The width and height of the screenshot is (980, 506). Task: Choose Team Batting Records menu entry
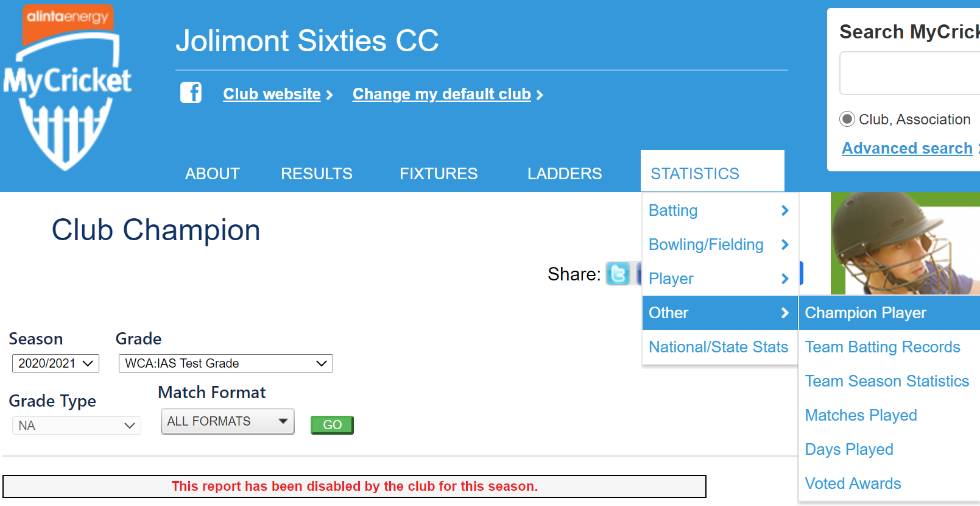pyautogui.click(x=882, y=347)
